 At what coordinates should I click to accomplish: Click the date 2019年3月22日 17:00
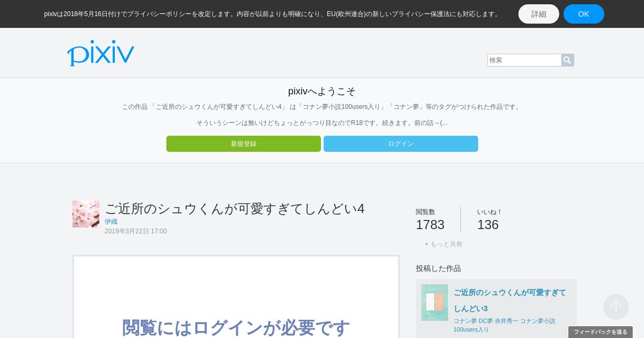coord(136,231)
